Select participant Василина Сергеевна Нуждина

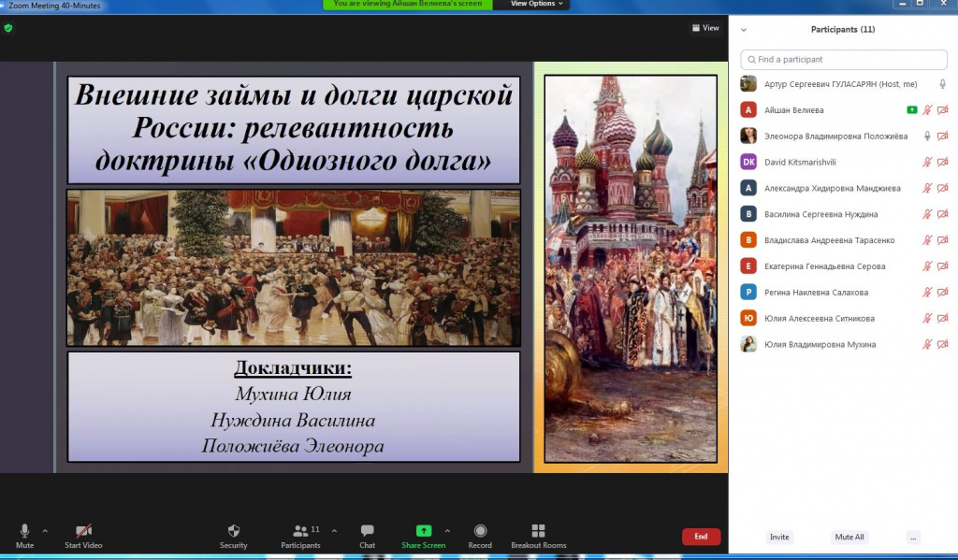tap(820, 214)
